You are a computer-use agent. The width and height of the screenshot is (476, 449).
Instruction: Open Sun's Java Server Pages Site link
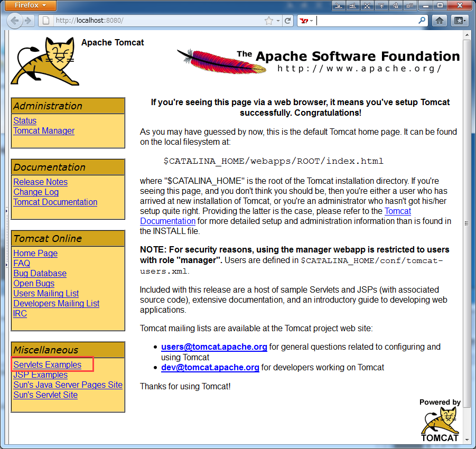pyautogui.click(x=68, y=385)
